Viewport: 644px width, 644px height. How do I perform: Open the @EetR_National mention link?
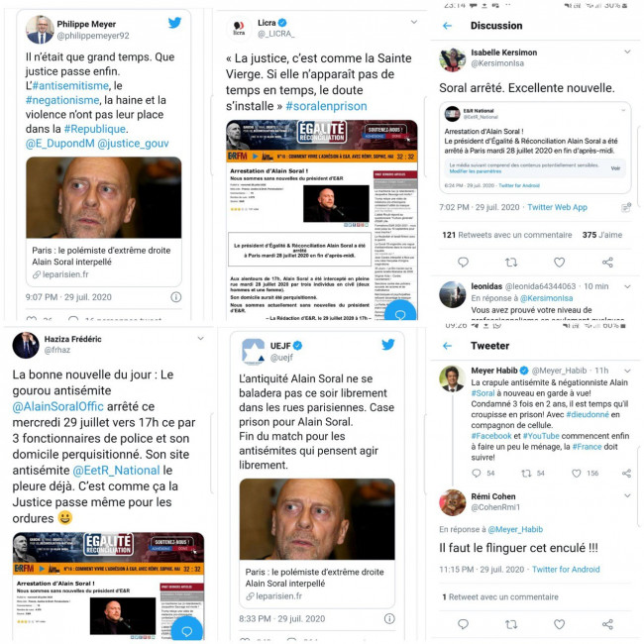(x=116, y=471)
